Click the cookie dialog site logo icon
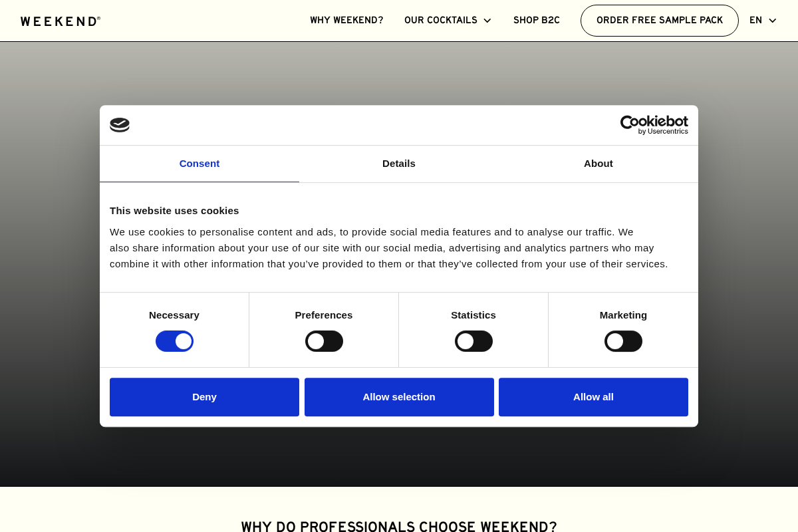 [x=120, y=125]
